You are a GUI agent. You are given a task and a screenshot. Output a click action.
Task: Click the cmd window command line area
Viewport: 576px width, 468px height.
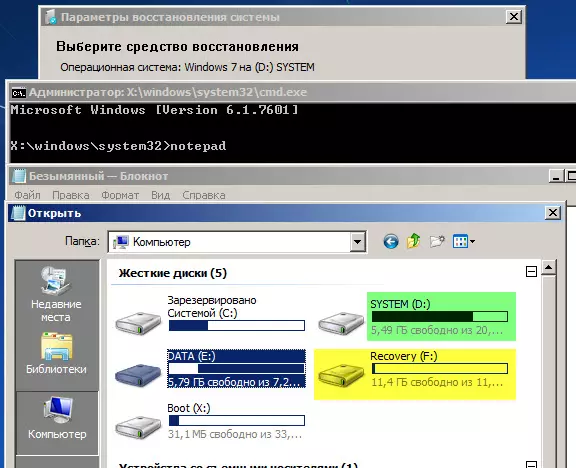292,133
